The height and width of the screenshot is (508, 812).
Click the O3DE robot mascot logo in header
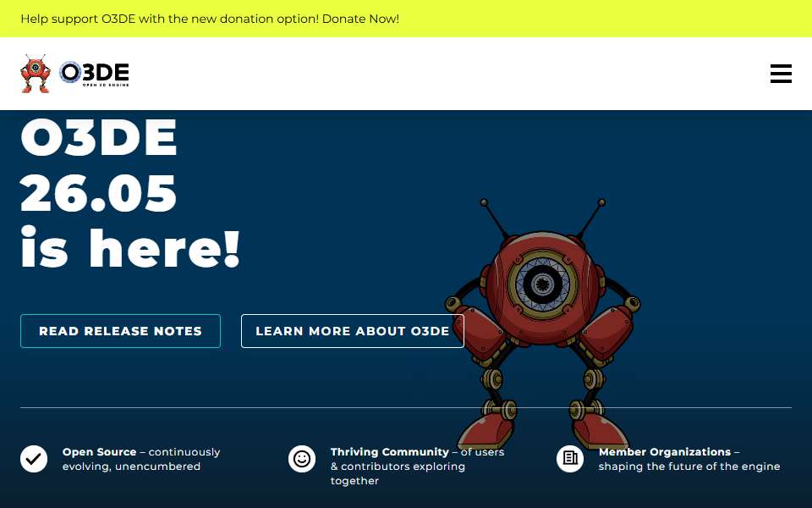tap(36, 74)
